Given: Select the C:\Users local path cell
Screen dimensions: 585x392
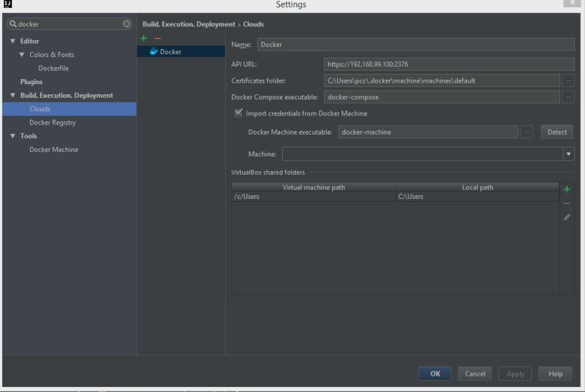Looking at the screenshot, I should pyautogui.click(x=478, y=197).
